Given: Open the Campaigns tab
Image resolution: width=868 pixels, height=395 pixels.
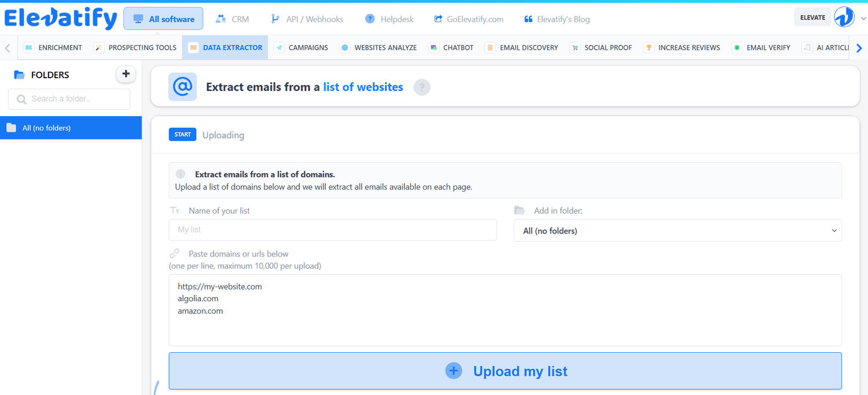Looking at the screenshot, I should (301, 47).
